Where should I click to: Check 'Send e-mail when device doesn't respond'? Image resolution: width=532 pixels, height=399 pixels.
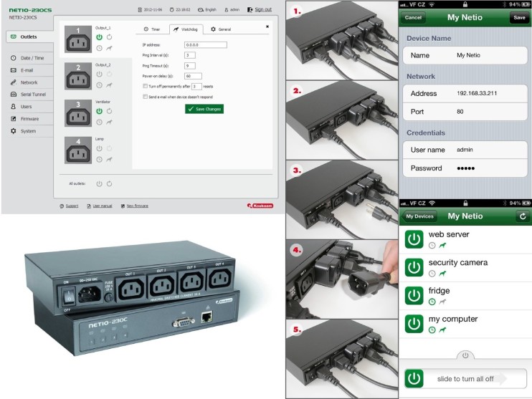tap(146, 95)
